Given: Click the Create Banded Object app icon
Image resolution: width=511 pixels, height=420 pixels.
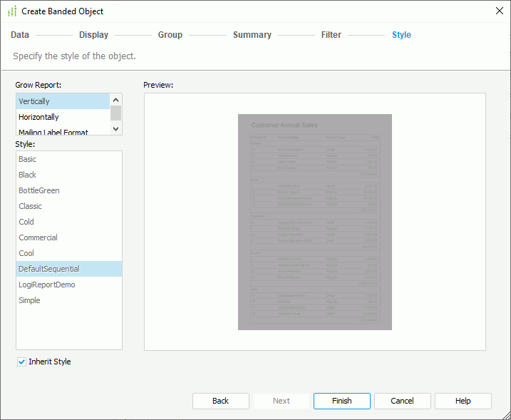Looking at the screenshot, I should click(11, 11).
